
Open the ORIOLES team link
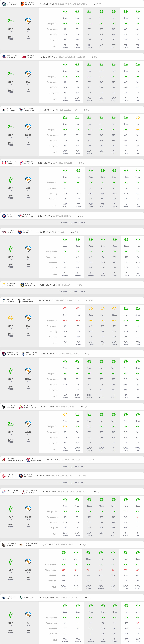click(x=30, y=5)
